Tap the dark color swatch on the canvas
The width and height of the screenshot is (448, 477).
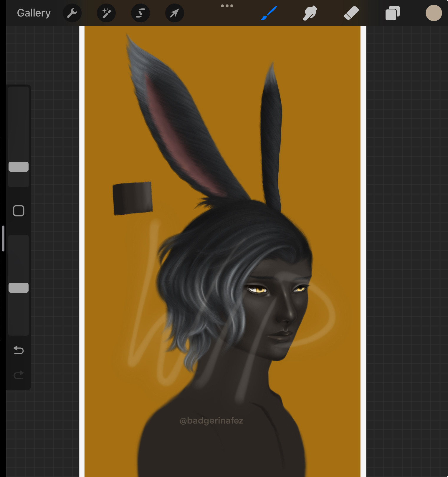point(133,198)
